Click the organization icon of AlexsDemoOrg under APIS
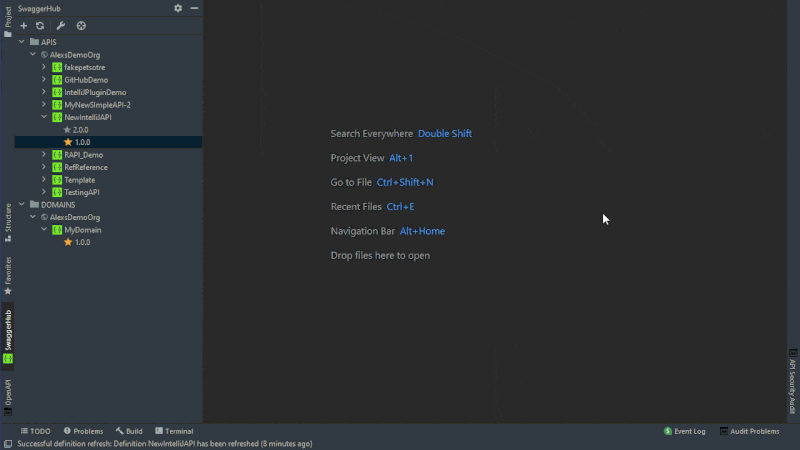The height and width of the screenshot is (450, 800). tap(44, 55)
